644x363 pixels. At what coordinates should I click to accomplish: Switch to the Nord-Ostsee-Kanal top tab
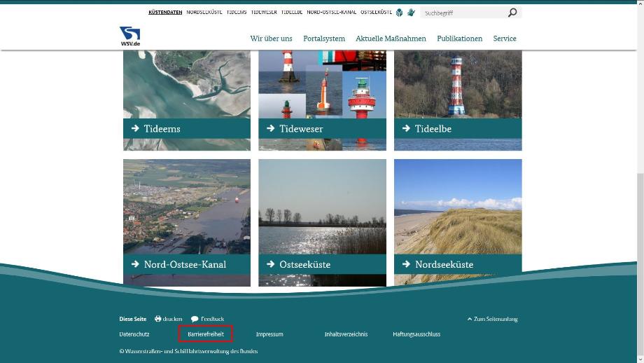coord(332,13)
